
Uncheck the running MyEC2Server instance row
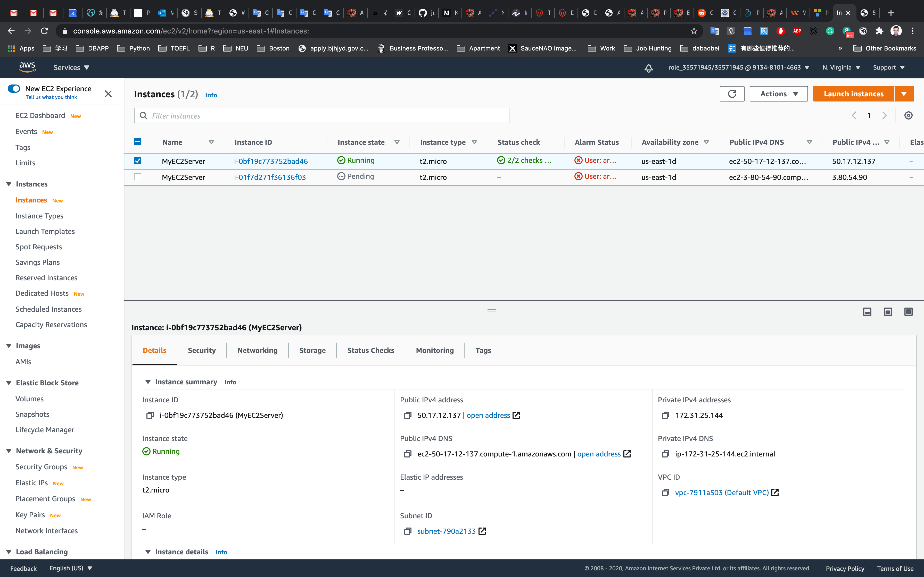coord(138,161)
